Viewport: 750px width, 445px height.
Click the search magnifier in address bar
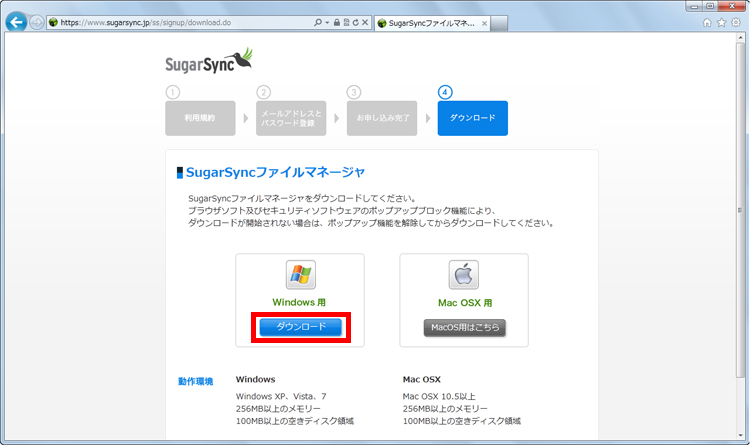click(318, 22)
